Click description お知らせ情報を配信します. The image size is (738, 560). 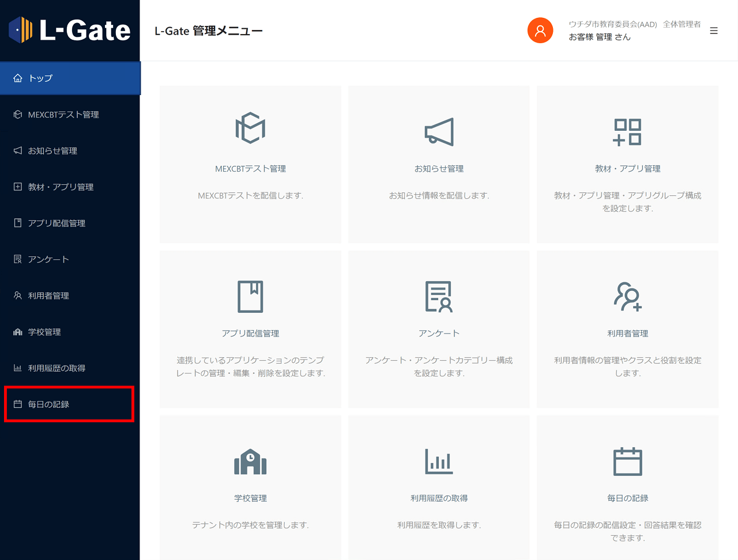[439, 196]
